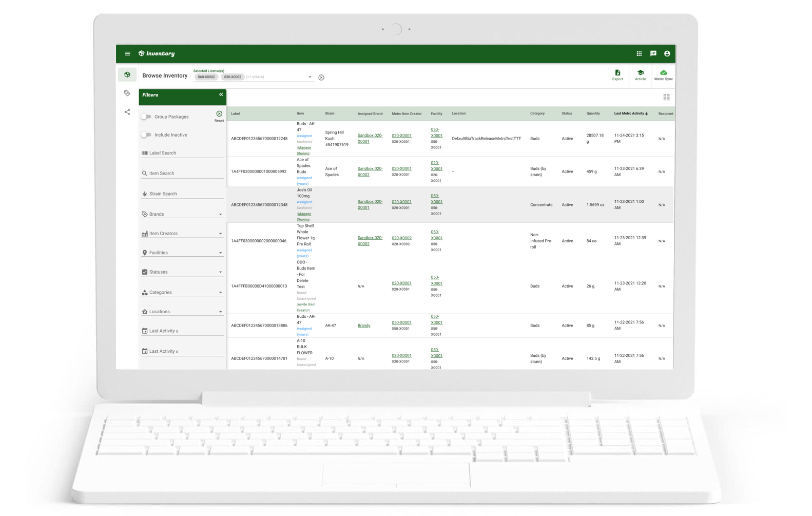Click the Browse Inventory heading
Viewport: 812px width, 516px height.
(165, 75)
